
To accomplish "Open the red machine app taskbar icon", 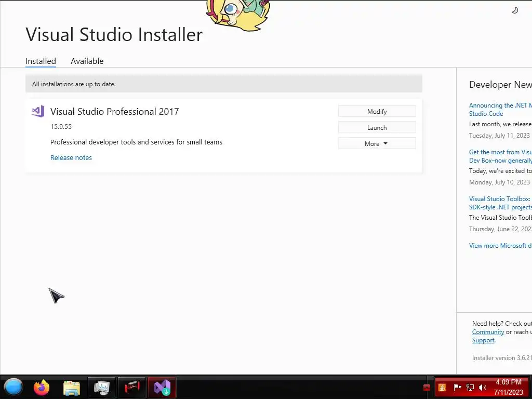I will (x=131, y=388).
